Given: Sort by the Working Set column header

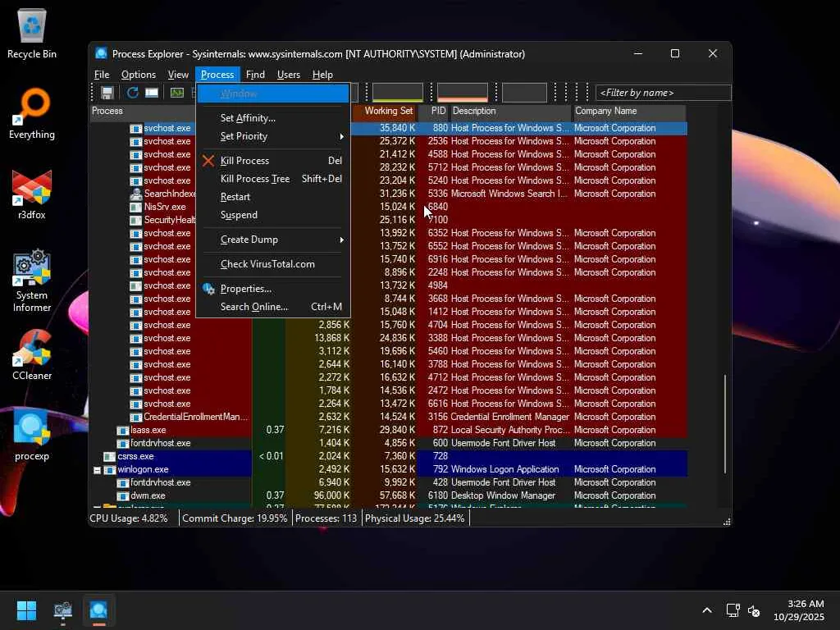Looking at the screenshot, I should tap(385, 111).
